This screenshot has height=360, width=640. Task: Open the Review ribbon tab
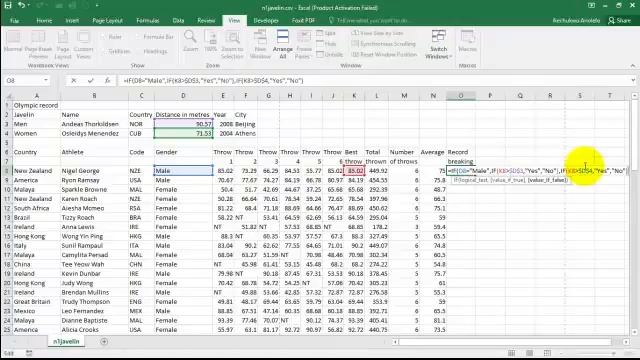[x=206, y=20]
